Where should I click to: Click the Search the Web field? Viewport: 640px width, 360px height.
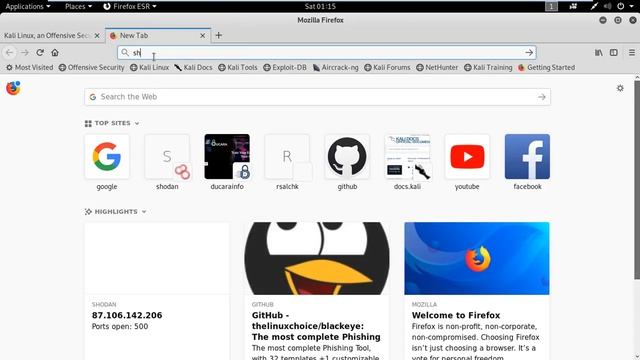317,97
